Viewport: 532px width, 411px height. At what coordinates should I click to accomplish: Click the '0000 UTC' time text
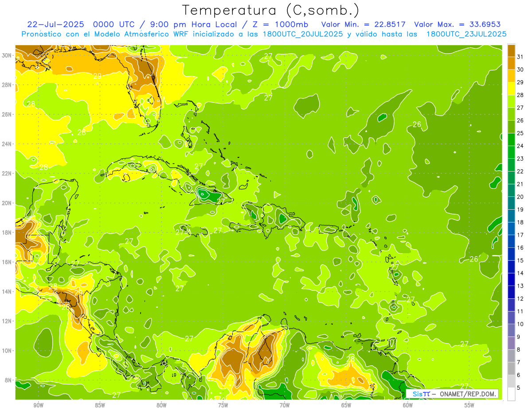[114, 24]
